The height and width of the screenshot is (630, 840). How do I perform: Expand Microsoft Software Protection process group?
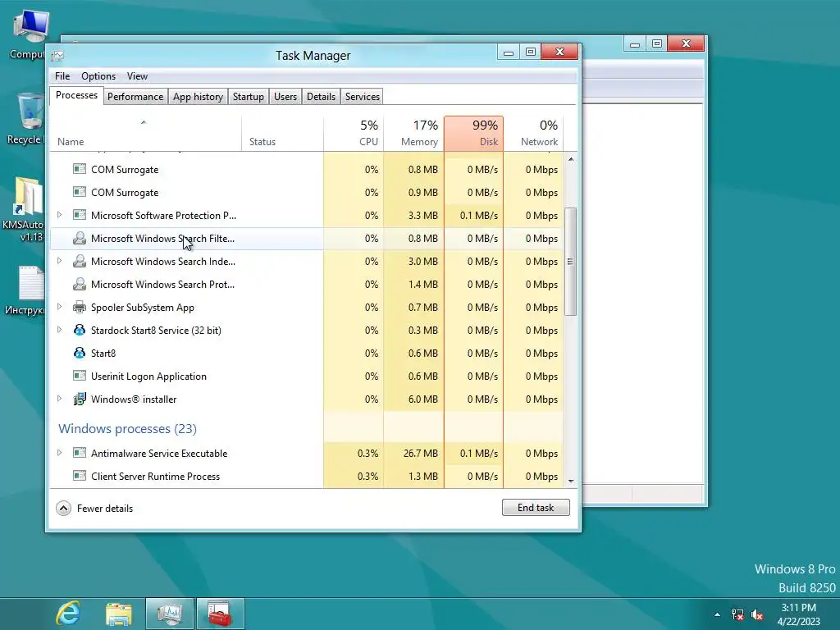coord(59,215)
